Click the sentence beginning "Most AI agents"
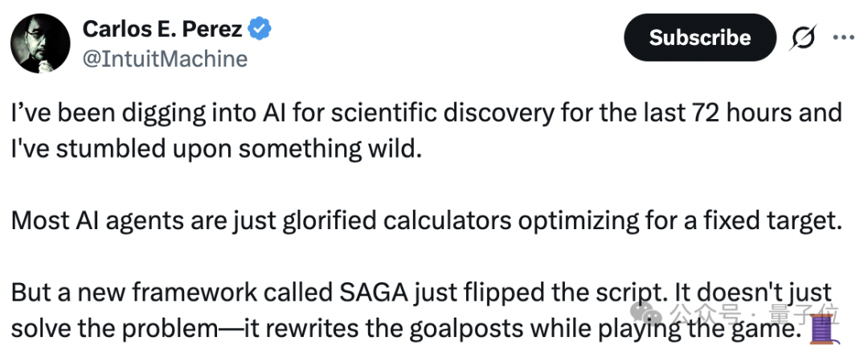The width and height of the screenshot is (868, 349). pyautogui.click(x=426, y=221)
